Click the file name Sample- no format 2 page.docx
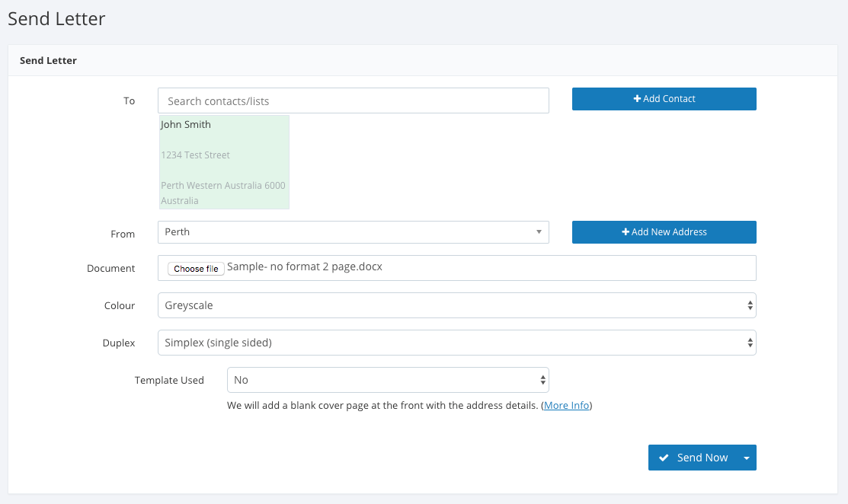Screen dimensions: 848x504 (305, 266)
